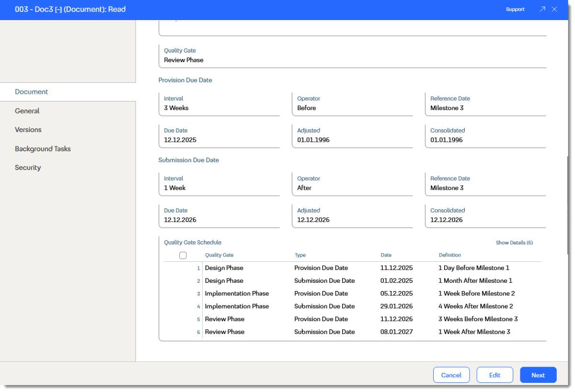Click the pop-out arrow icon in header
The width and height of the screenshot is (575, 392).
542,10
